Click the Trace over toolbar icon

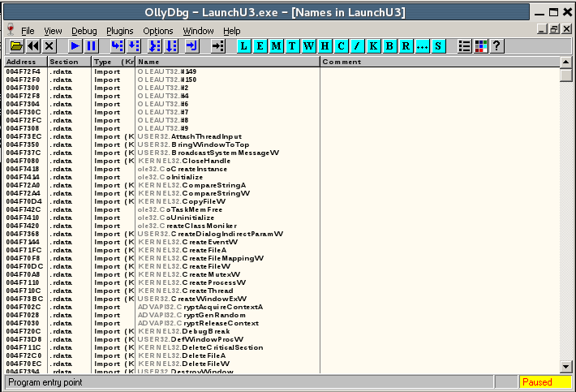click(x=171, y=46)
